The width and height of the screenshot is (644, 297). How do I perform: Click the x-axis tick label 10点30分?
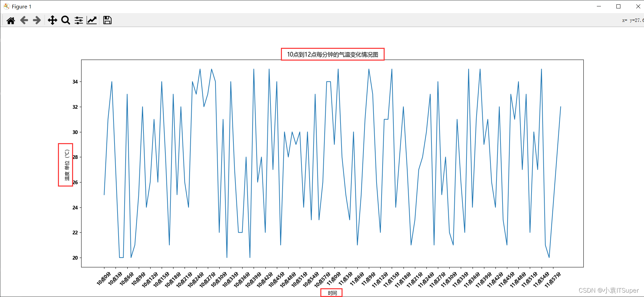[218, 279]
